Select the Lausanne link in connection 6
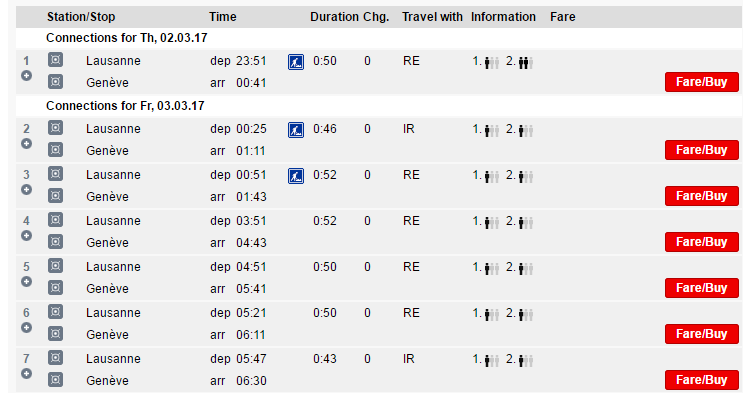This screenshot has height=393, width=743. [x=113, y=313]
